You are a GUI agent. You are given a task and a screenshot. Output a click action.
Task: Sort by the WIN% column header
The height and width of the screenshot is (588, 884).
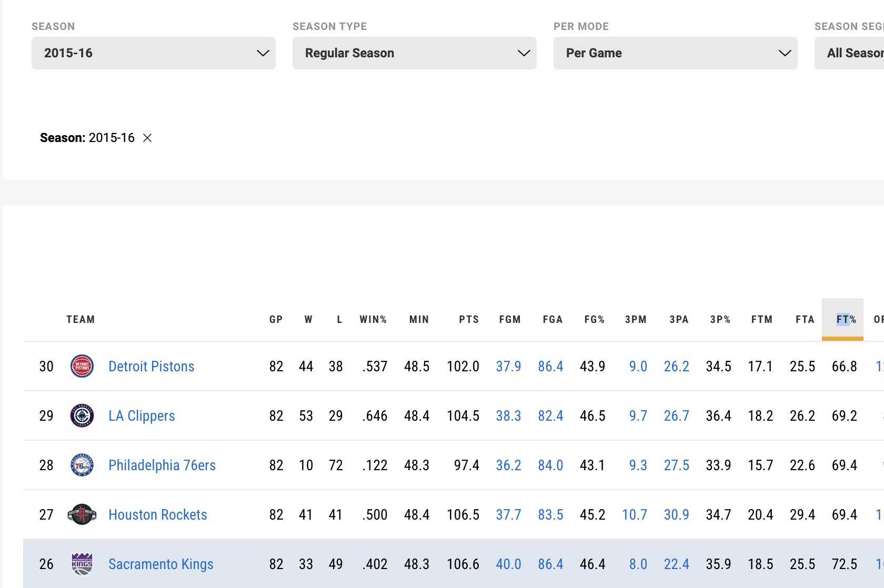(373, 319)
